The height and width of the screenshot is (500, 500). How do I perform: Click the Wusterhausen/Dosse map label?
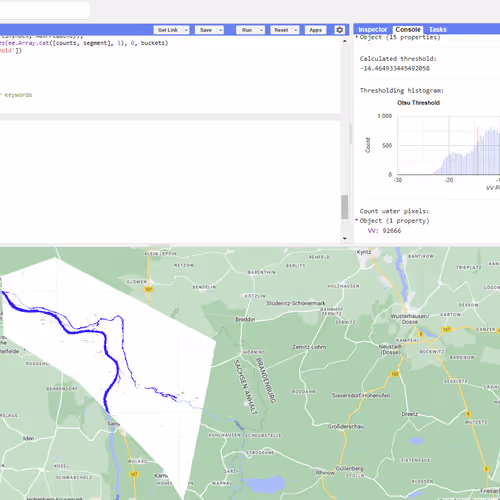(410, 319)
